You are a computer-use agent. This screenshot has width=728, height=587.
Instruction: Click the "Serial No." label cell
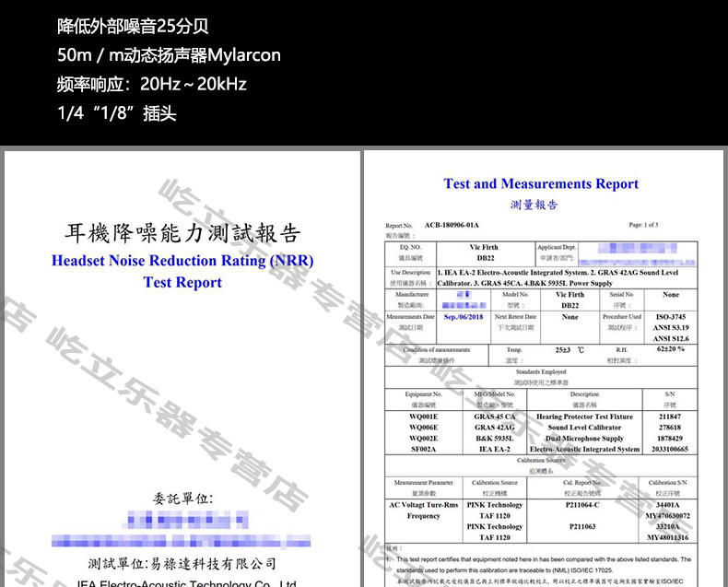(x=622, y=295)
